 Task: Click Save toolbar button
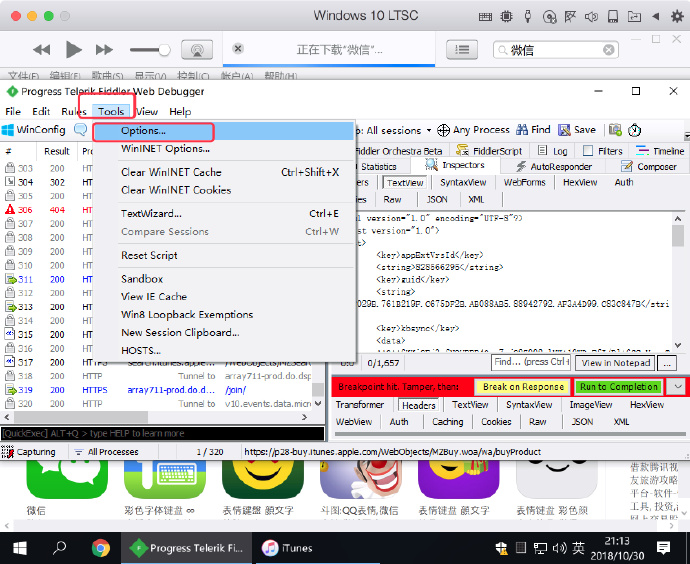click(x=576, y=130)
